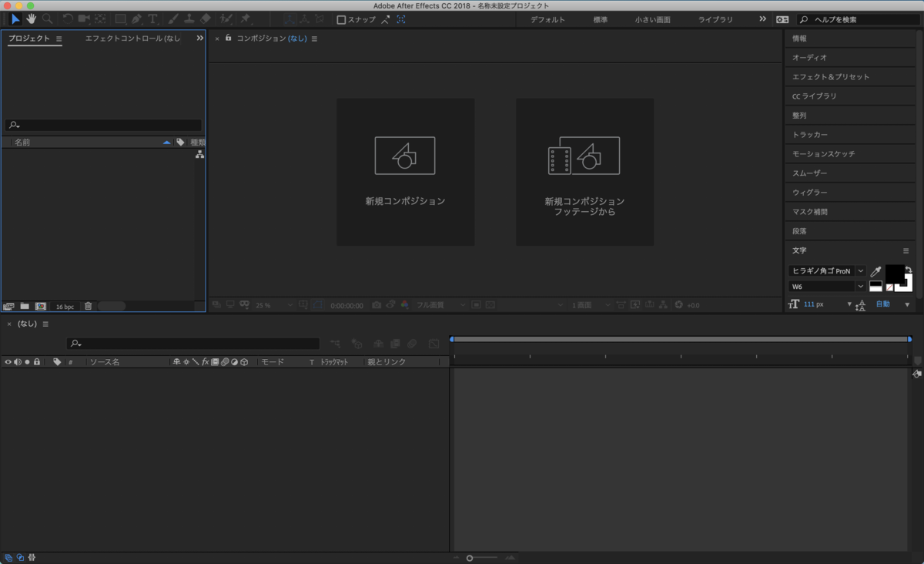Click the eyedropper in the Character panel
Viewport: 924px width, 564px height.
[x=875, y=271]
